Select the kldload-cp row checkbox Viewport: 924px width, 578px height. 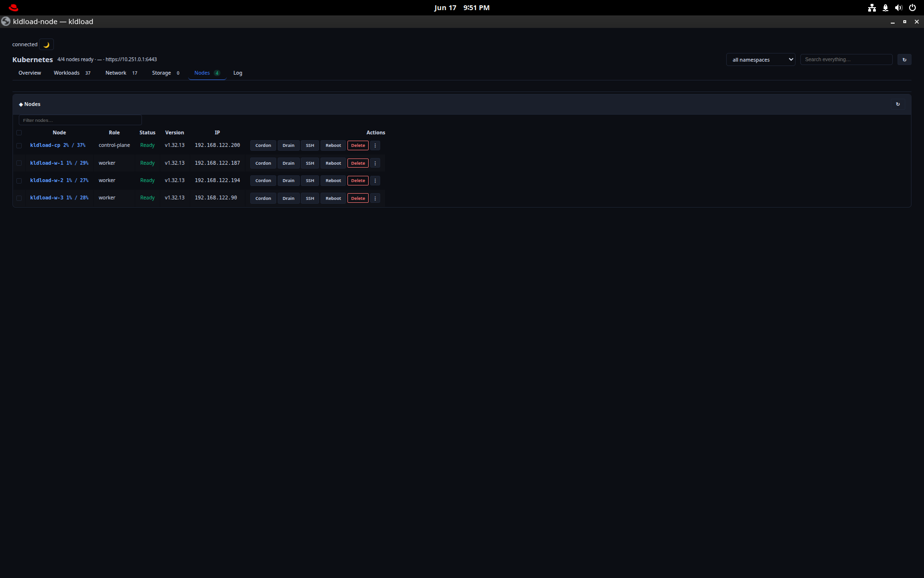click(19, 145)
